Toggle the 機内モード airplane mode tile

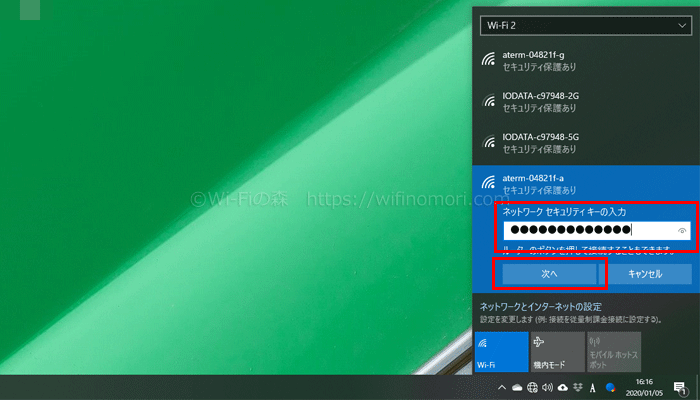[x=558, y=352]
